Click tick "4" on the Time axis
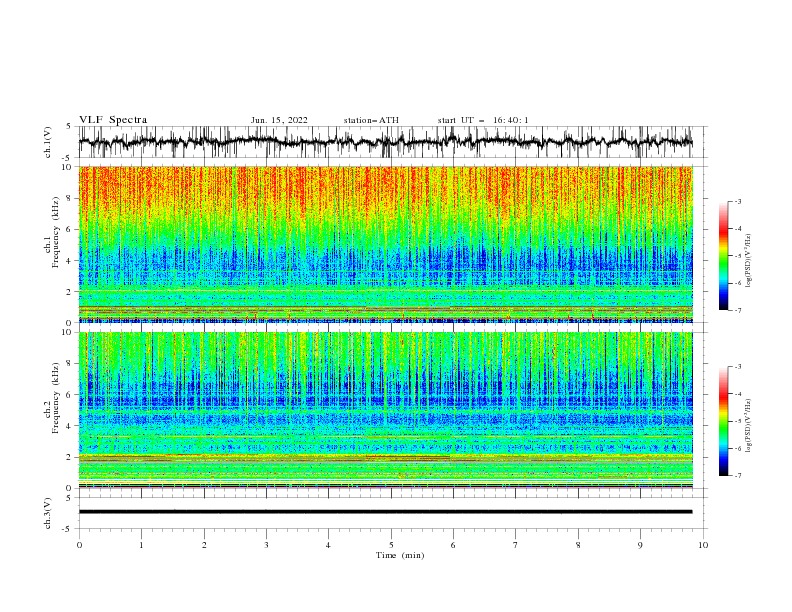Viewport: 792px width, 612px height. pos(328,545)
